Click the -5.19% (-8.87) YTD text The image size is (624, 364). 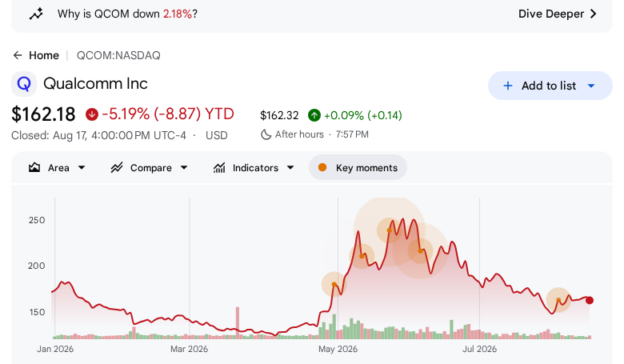[x=168, y=114]
